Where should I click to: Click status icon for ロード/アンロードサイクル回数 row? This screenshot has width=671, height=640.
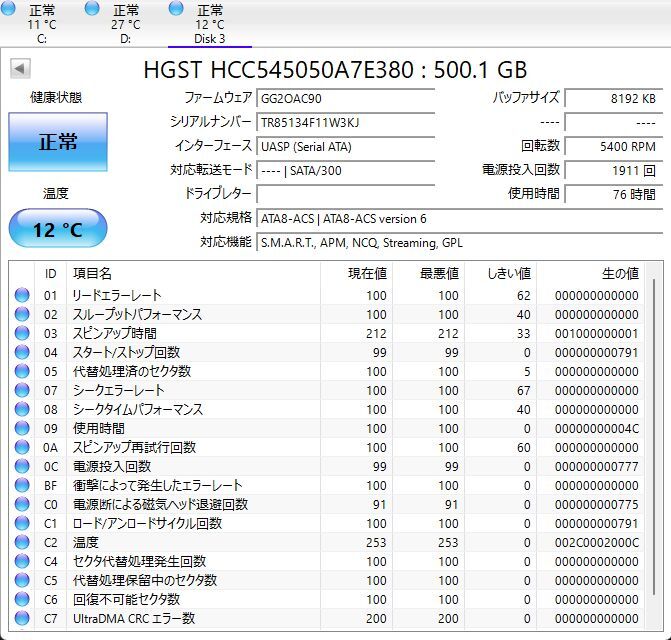22,523
